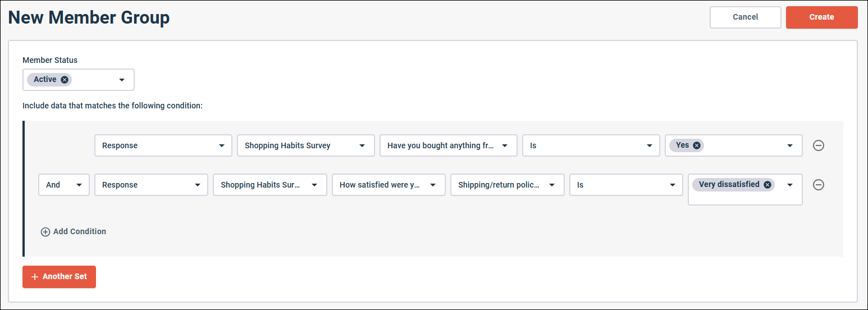Delete the second condition row

[819, 185]
